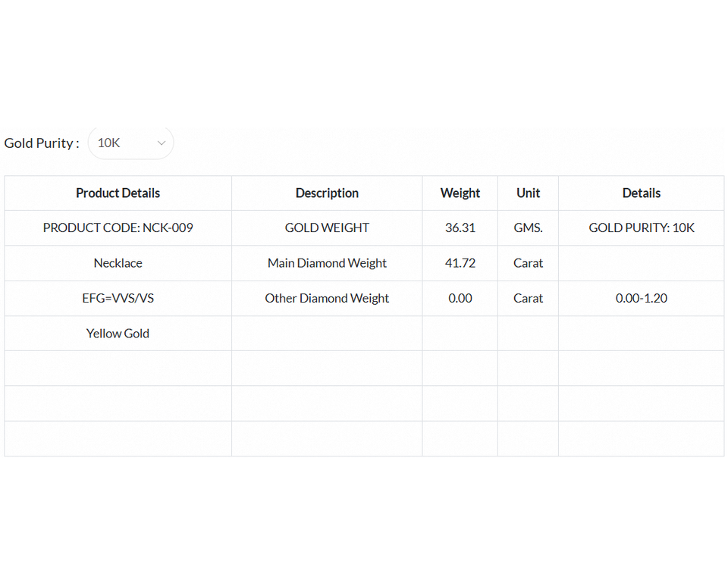Select the PRODUCT CODE: NCK-009 cell
Screen dimensions: 728x574
(118, 227)
